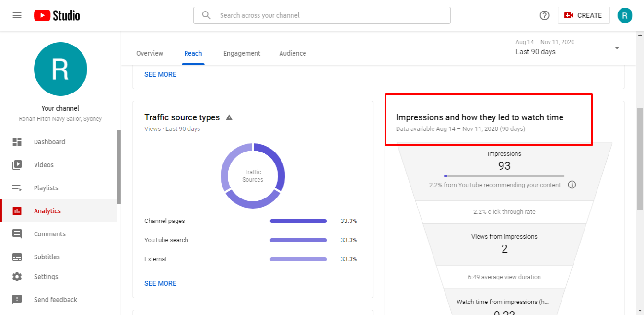Go to Videos in the sidebar
Viewport: 644px width, 315px height.
[59, 165]
